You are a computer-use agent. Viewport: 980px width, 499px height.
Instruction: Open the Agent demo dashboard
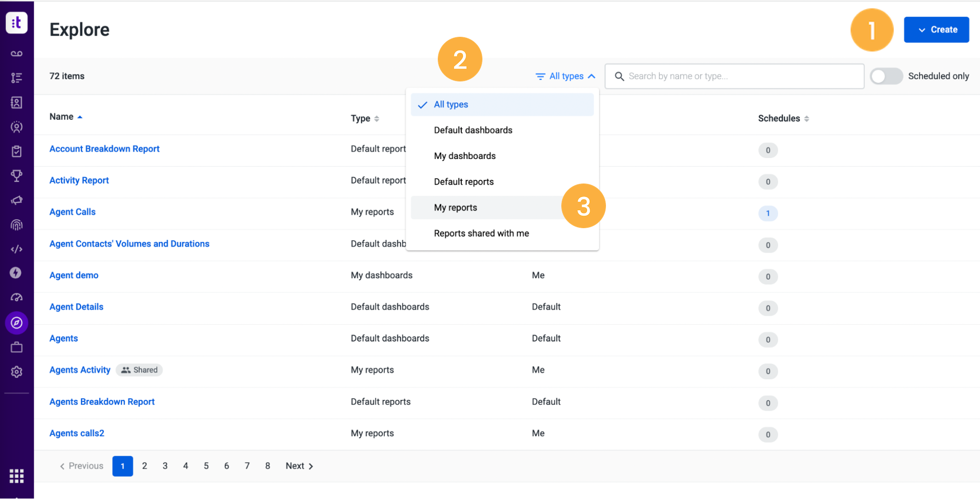click(x=74, y=275)
